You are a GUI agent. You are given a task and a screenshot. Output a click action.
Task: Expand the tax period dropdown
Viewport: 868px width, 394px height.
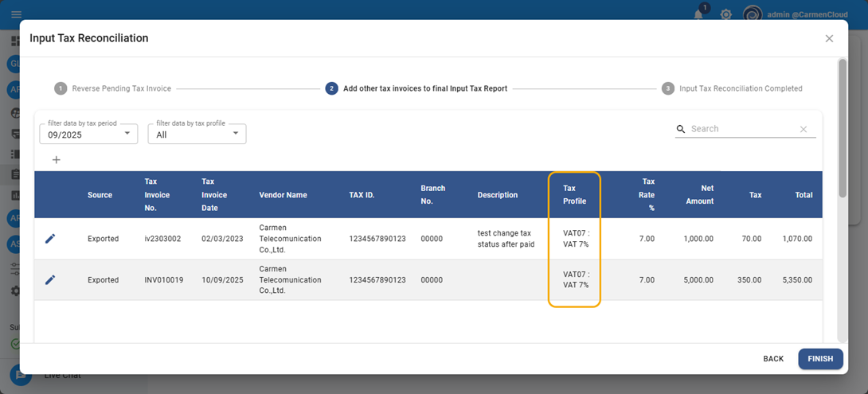click(88, 134)
